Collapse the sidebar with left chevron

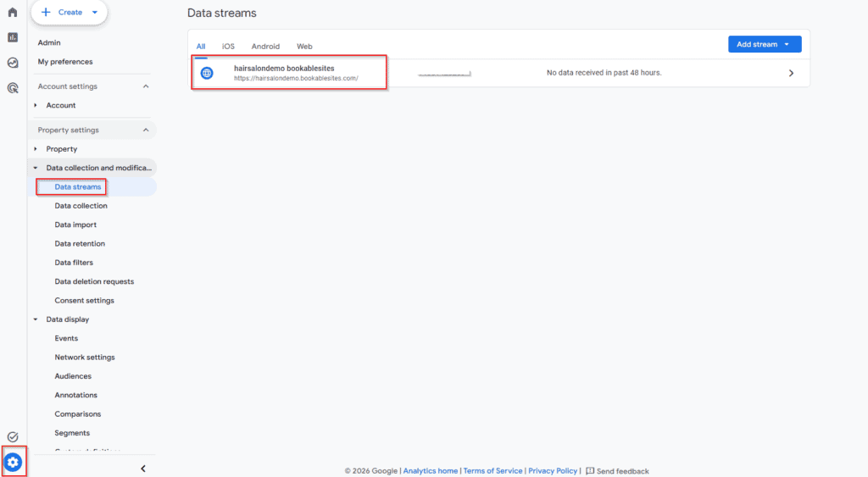point(143,469)
